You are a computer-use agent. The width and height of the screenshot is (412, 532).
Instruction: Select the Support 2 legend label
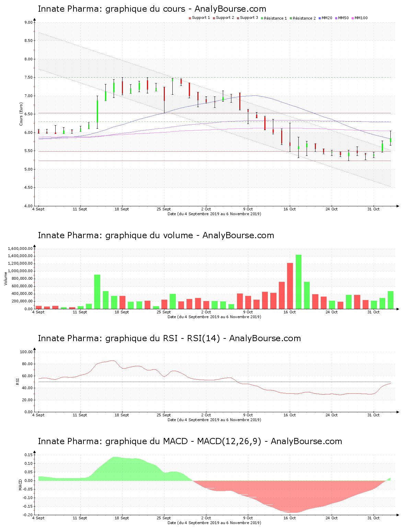(x=225, y=18)
